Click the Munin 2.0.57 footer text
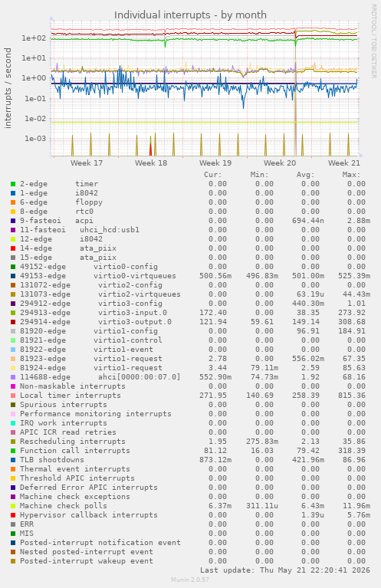Viewport: 381px width, 588px height. 190,580
